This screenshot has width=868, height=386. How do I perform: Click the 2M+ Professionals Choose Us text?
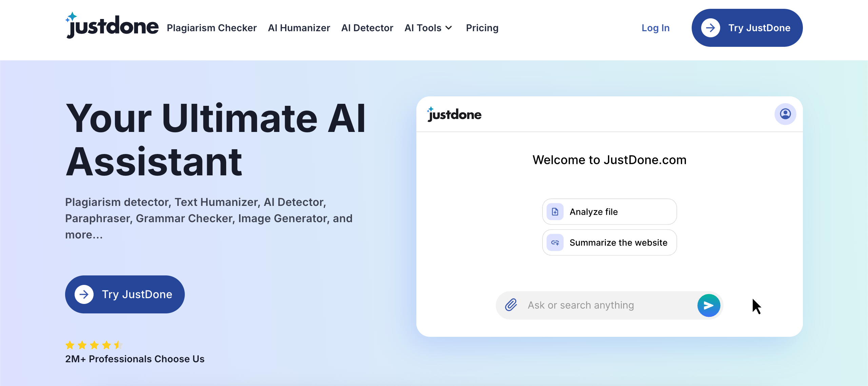135,359
